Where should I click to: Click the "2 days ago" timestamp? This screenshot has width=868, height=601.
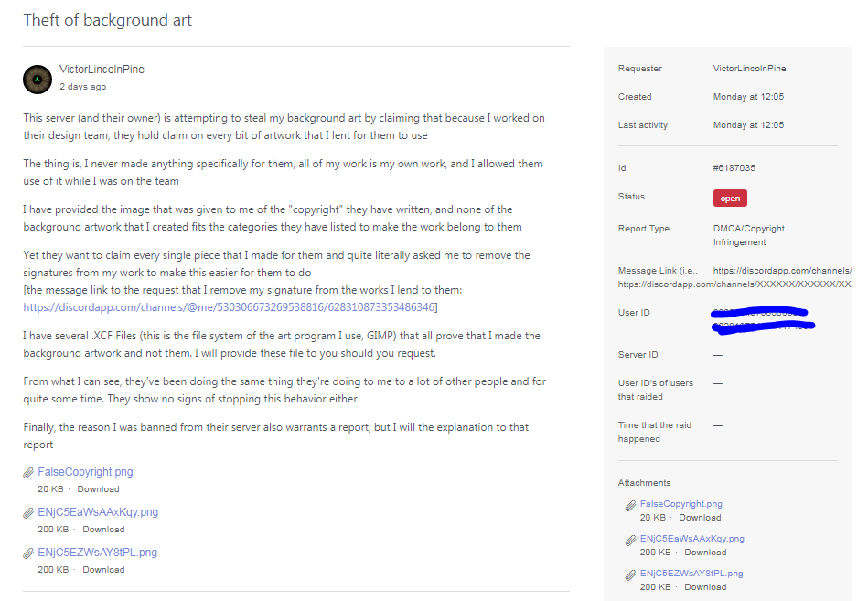[x=83, y=87]
